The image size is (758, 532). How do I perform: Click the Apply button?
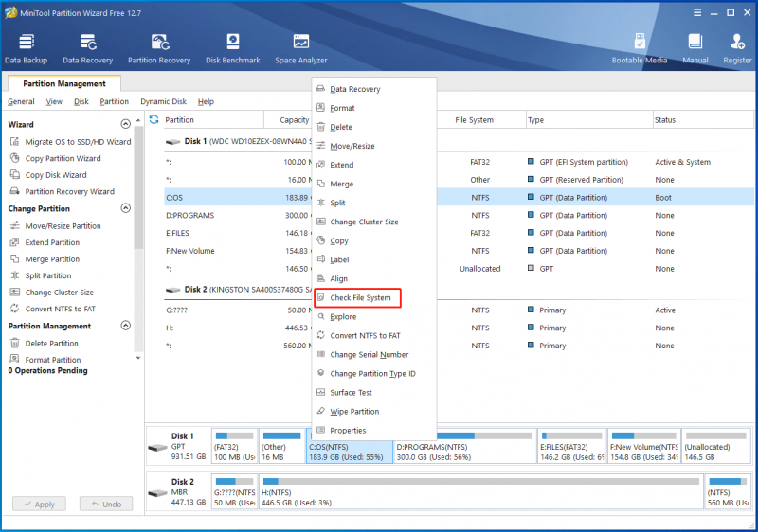coord(39,504)
